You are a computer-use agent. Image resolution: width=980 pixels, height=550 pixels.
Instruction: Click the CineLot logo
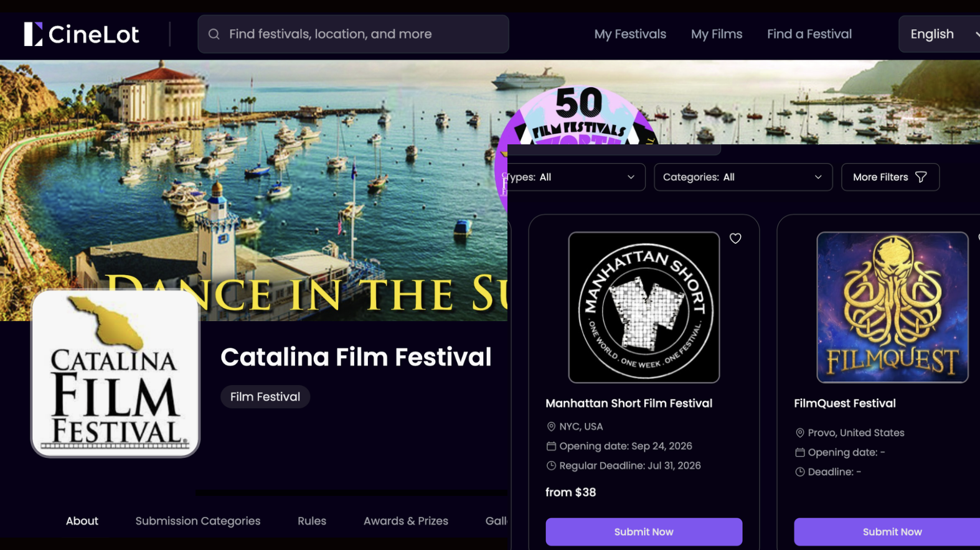point(82,34)
